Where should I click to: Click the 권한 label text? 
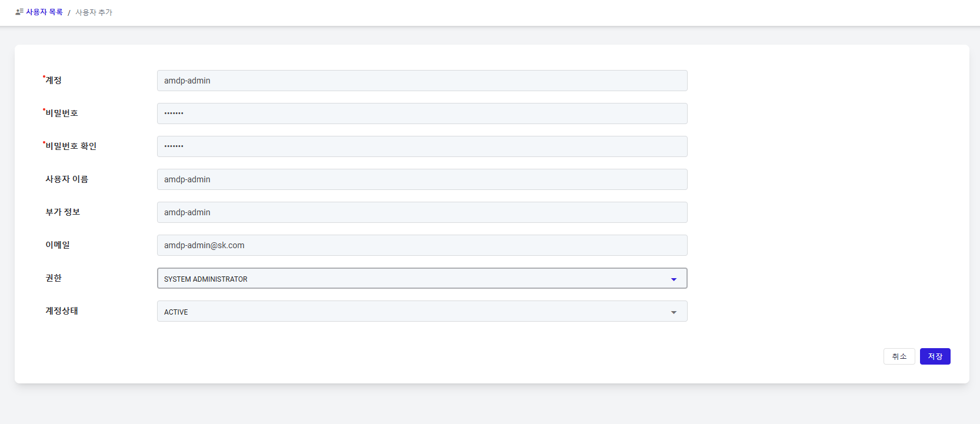pyautogui.click(x=54, y=278)
